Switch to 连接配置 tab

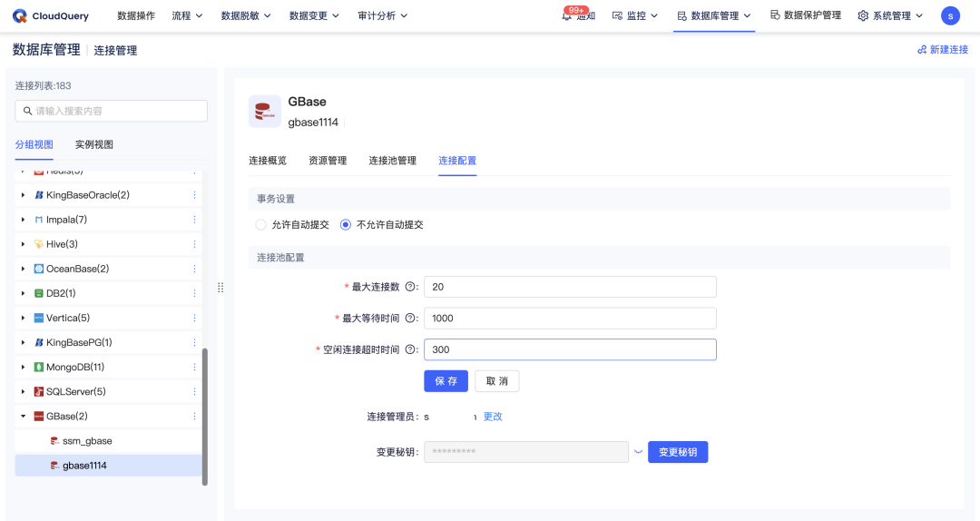point(457,161)
